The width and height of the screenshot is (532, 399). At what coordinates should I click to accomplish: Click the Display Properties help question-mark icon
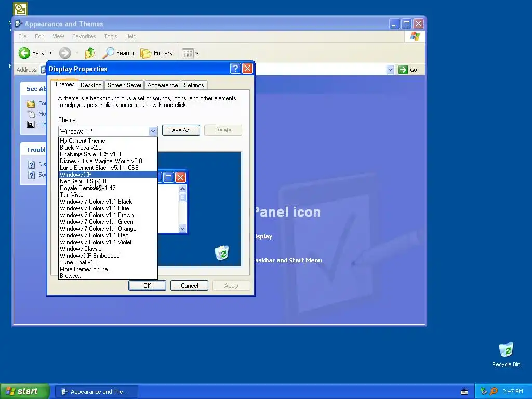[235, 69]
